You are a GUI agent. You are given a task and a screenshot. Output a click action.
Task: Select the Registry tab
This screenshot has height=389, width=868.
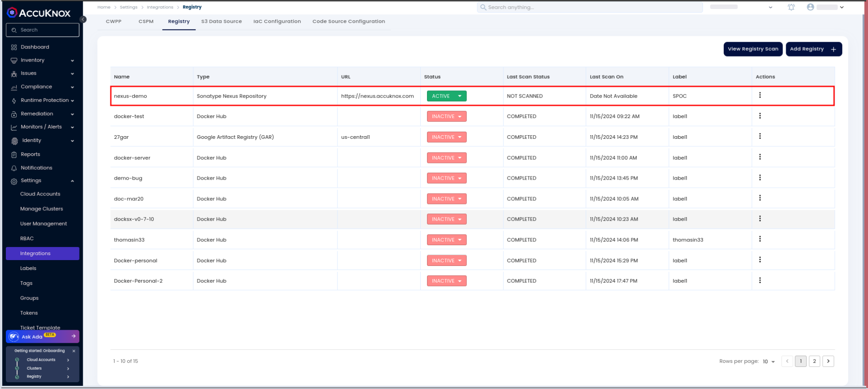coord(179,21)
